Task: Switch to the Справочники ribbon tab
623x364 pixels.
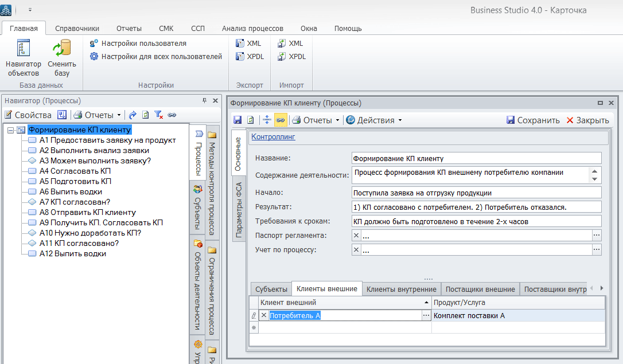Action: pyautogui.click(x=77, y=28)
